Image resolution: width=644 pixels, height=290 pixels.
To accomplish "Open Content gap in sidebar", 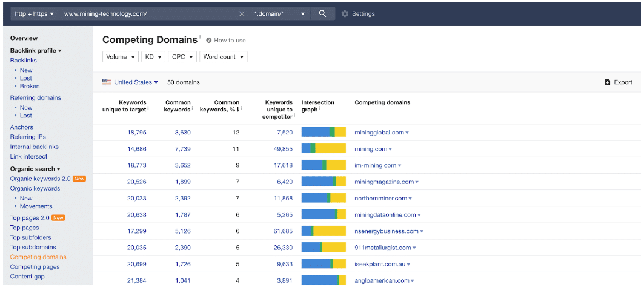I will tap(27, 277).
